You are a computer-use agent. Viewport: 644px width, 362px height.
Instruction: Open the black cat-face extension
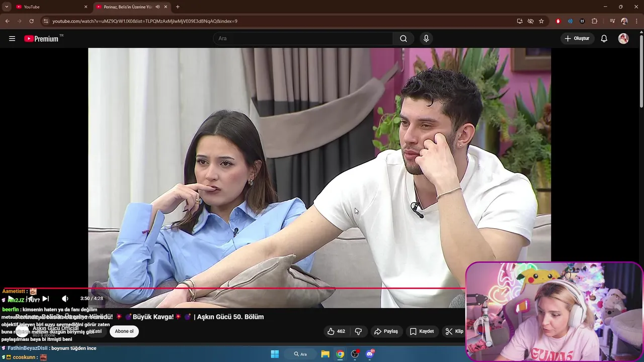(582, 21)
